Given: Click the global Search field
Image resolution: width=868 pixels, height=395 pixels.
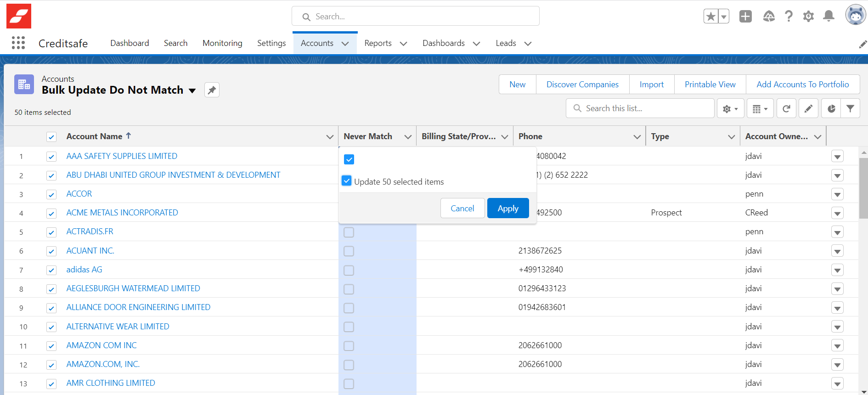Looking at the screenshot, I should pyautogui.click(x=416, y=17).
